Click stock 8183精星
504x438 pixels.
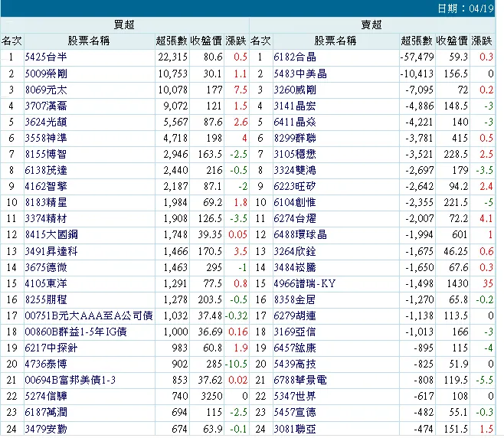pyautogui.click(x=46, y=202)
